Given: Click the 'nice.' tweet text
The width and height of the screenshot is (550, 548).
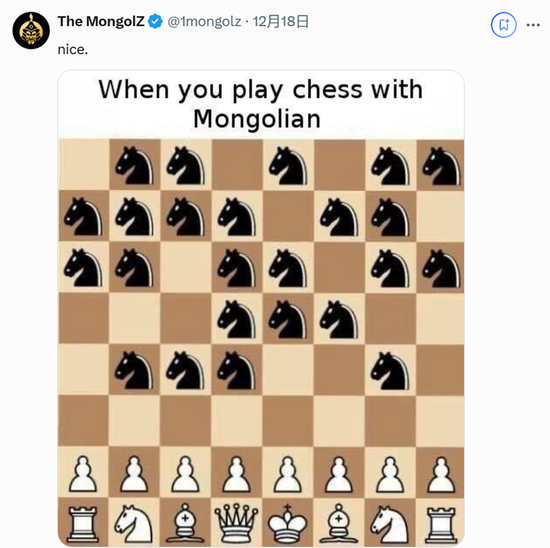Looking at the screenshot, I should tap(73, 49).
